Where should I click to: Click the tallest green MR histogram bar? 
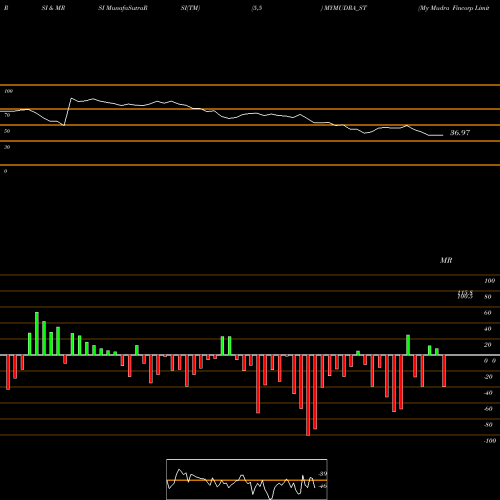pyautogui.click(x=37, y=334)
